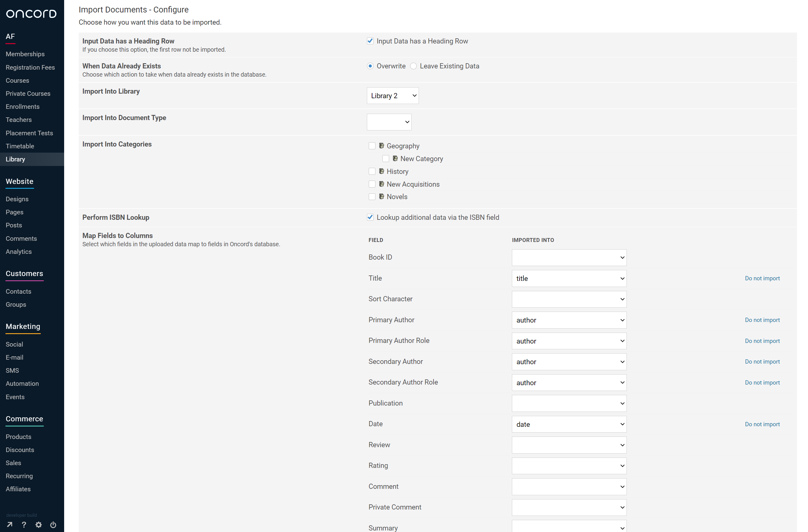Image resolution: width=808 pixels, height=532 pixels.
Task: Click the power logout icon
Action: [x=53, y=524]
